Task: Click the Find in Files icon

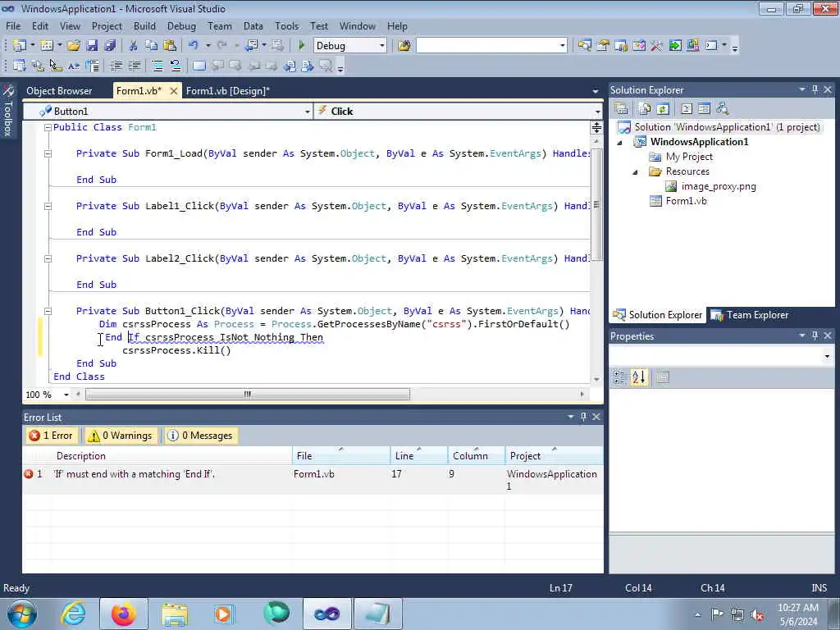Action: 404,46
